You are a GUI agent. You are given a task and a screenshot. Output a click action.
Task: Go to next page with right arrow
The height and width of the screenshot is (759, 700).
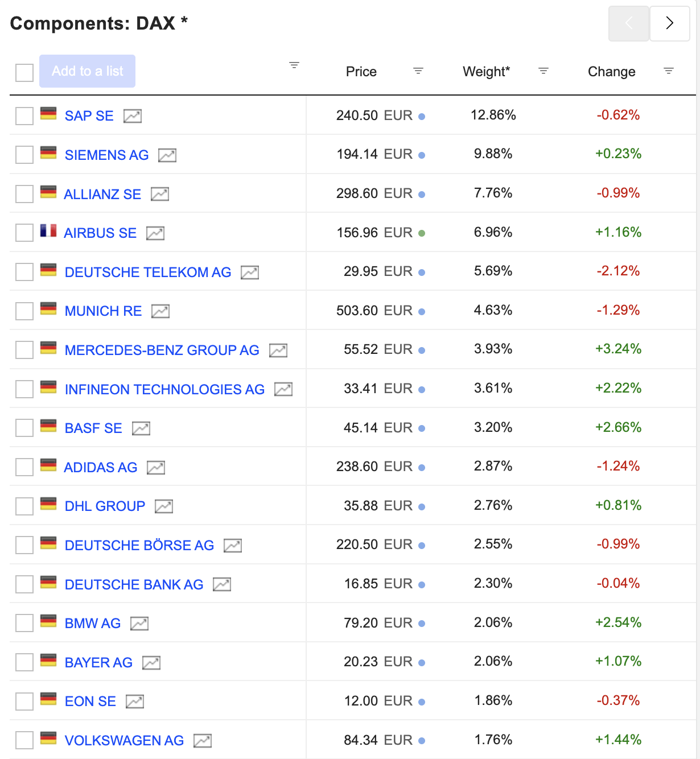click(670, 23)
